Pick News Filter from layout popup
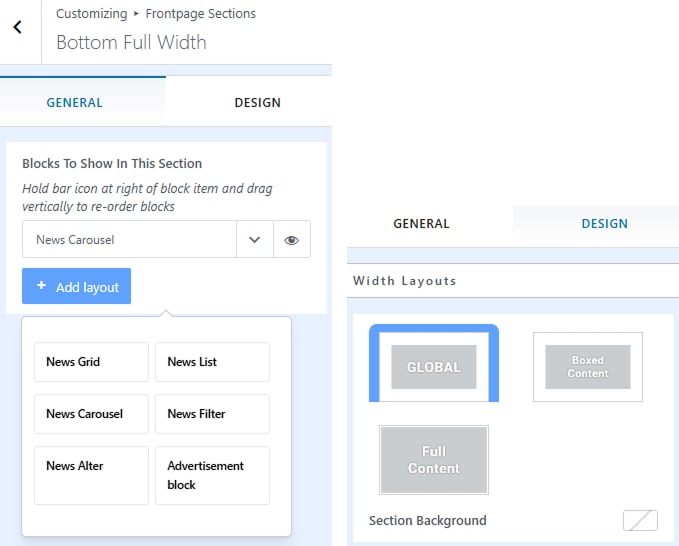 pyautogui.click(x=212, y=414)
